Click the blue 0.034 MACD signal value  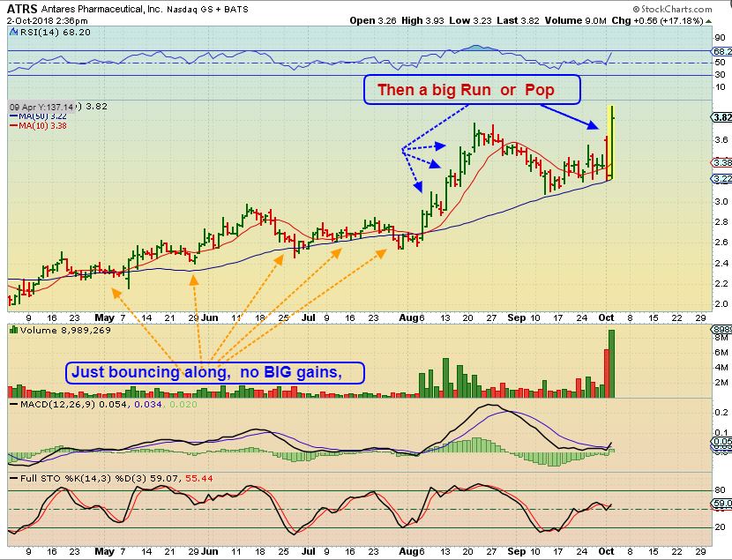[148, 404]
